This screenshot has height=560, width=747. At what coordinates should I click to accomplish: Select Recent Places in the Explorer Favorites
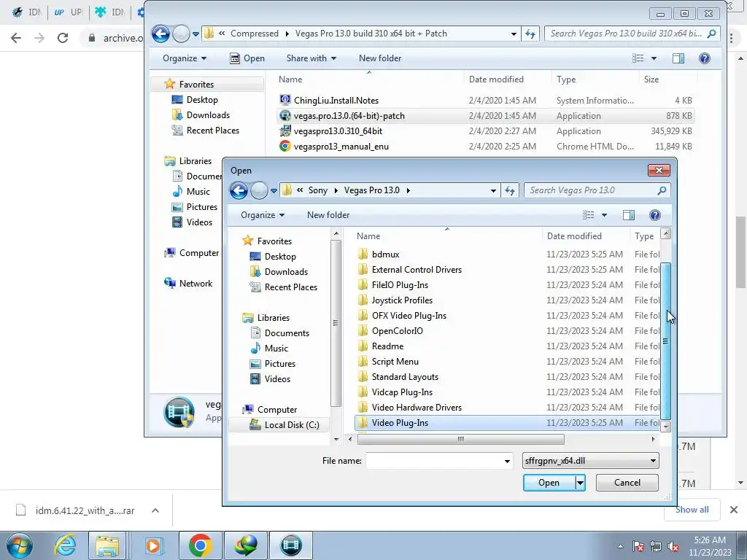tap(212, 131)
